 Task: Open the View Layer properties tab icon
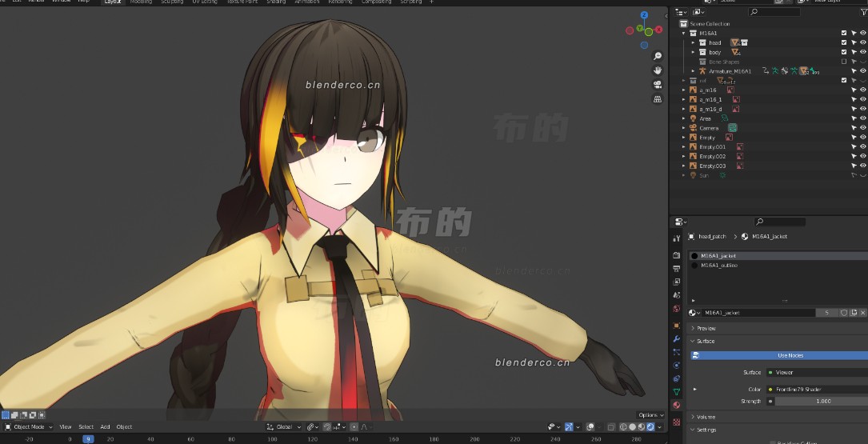pyautogui.click(x=677, y=282)
